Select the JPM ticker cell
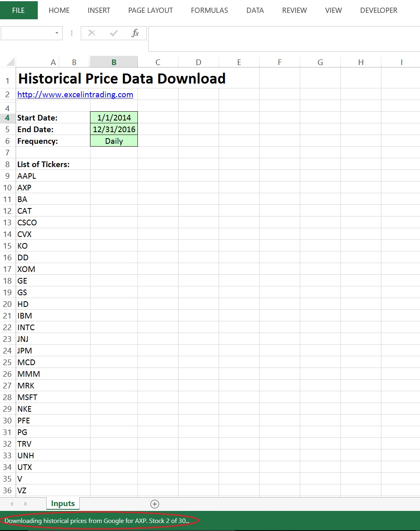The image size is (420, 531). [53, 351]
